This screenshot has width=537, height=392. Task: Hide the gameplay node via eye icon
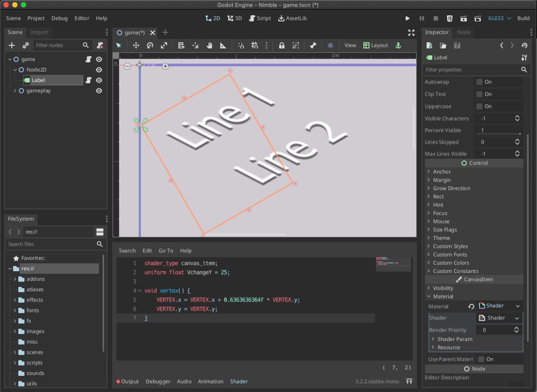click(x=99, y=91)
